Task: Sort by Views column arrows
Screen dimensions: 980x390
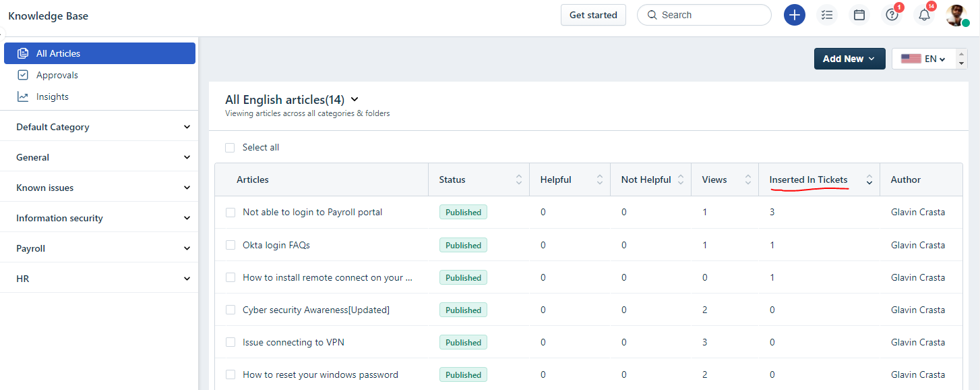Action: pyautogui.click(x=748, y=179)
